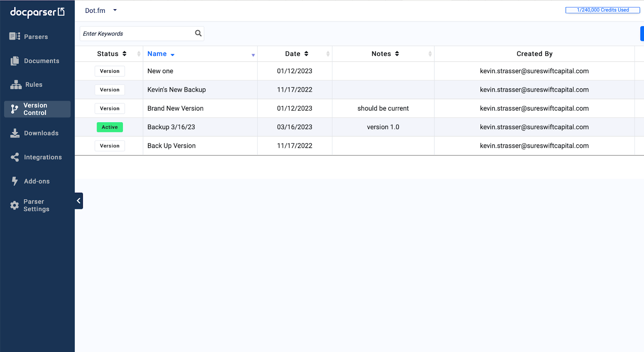Go to the Documents menu item

41,61
